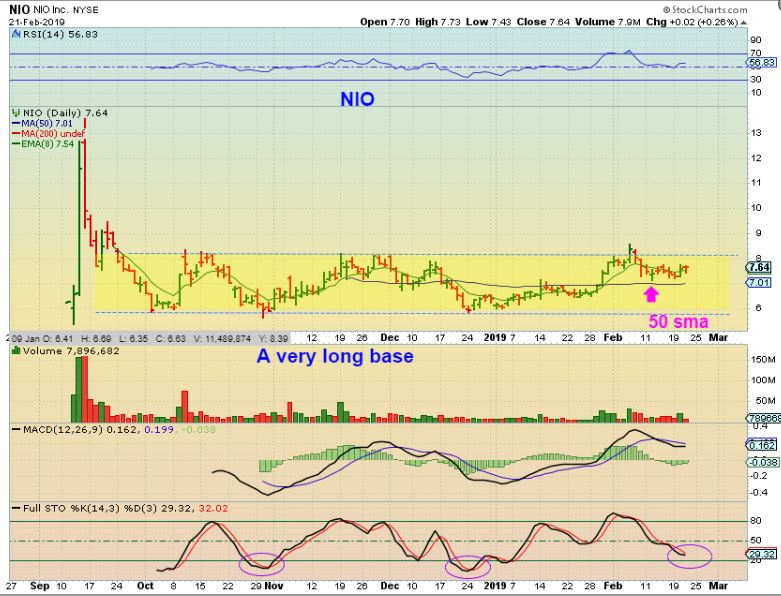Screen dimensions: 781x596
Task: Click the 0.162 MACD tag on right axis
Action: [762, 445]
